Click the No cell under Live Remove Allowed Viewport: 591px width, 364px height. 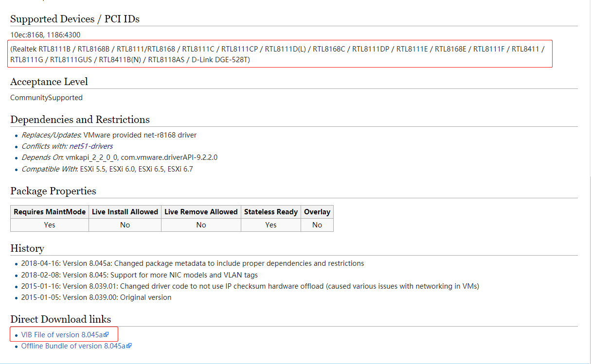coord(201,225)
